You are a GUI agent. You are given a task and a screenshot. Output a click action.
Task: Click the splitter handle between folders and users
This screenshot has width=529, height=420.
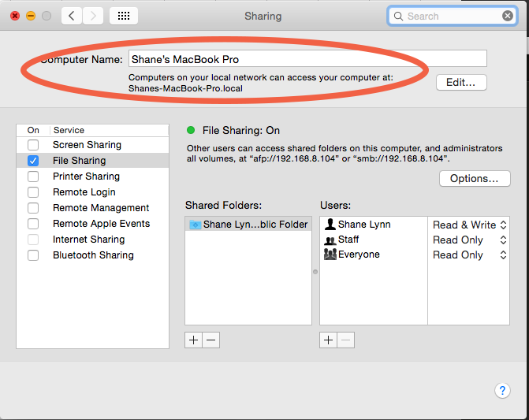click(315, 272)
